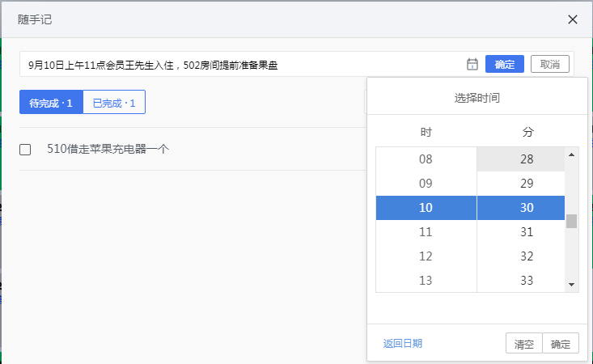This screenshot has height=364, width=593.
Task: Confirm time with bottom 确定 button
Action: 561,343
